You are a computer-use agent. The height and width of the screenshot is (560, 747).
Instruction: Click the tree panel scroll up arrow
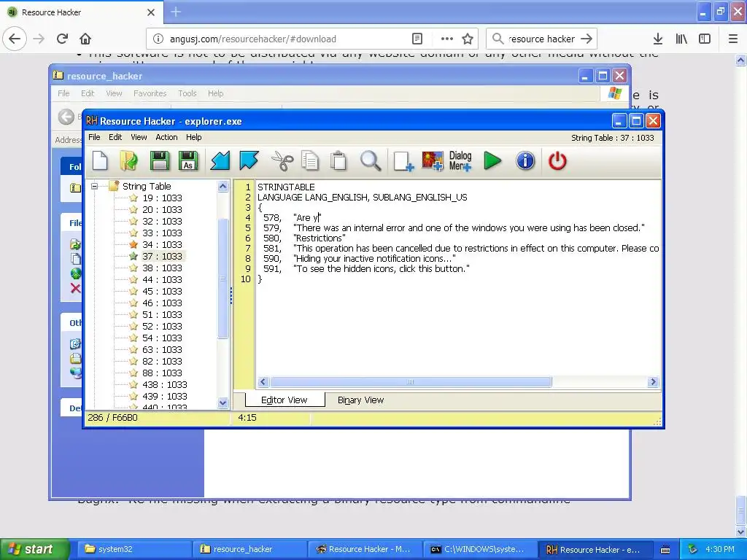[x=223, y=186]
